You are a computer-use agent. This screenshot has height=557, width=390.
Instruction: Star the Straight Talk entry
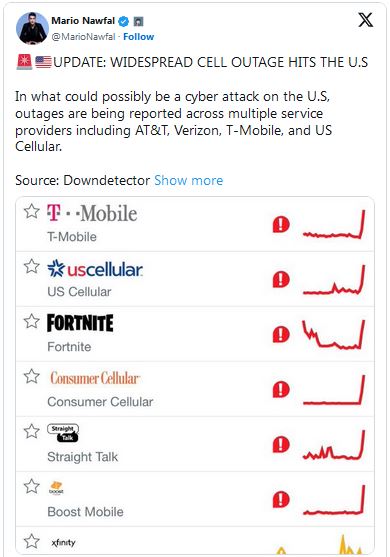click(x=32, y=431)
